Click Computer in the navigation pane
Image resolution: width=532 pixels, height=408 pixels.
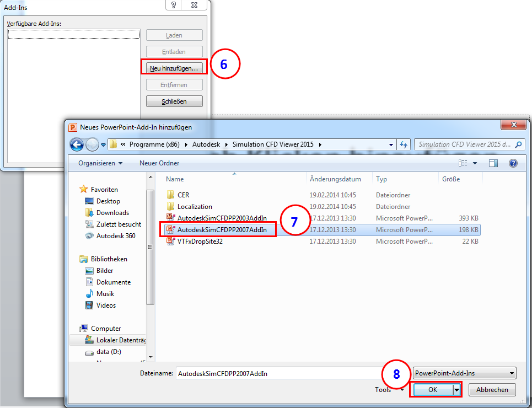coord(105,329)
